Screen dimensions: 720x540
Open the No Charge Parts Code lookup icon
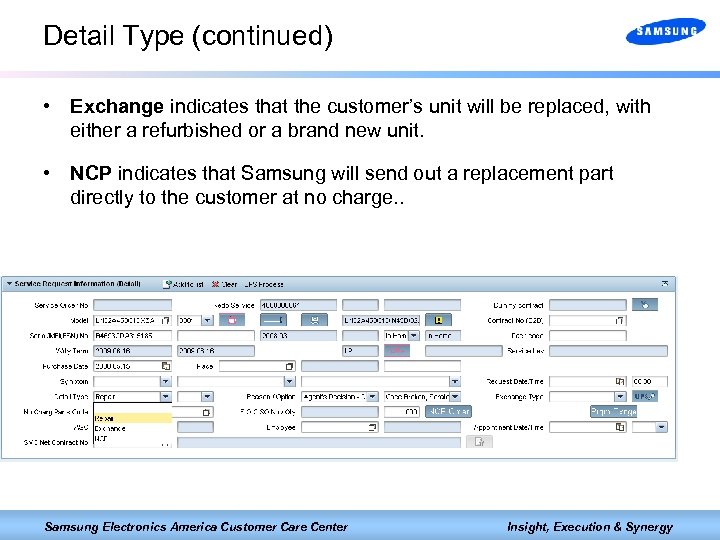click(206, 412)
